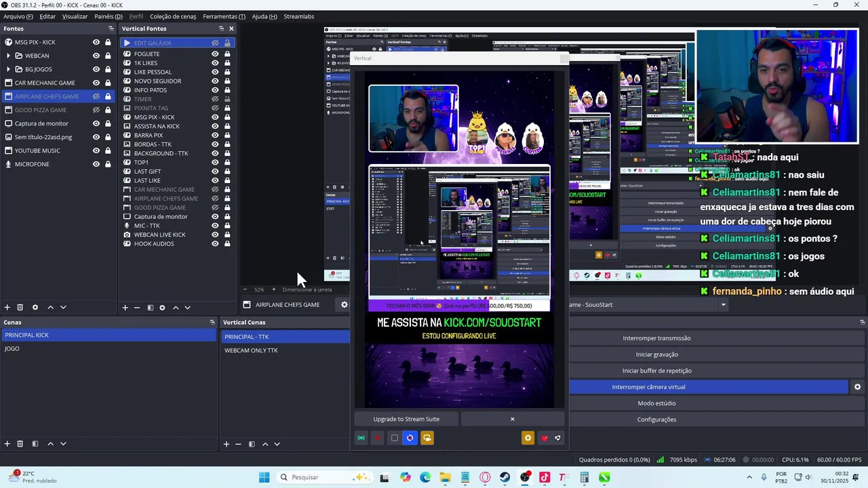
Task: Hide MSG PIX - KICK source in Fontes
Action: tap(96, 42)
